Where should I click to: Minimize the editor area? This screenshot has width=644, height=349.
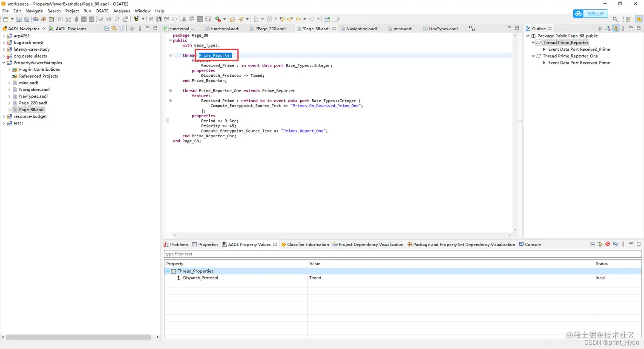[x=509, y=28]
